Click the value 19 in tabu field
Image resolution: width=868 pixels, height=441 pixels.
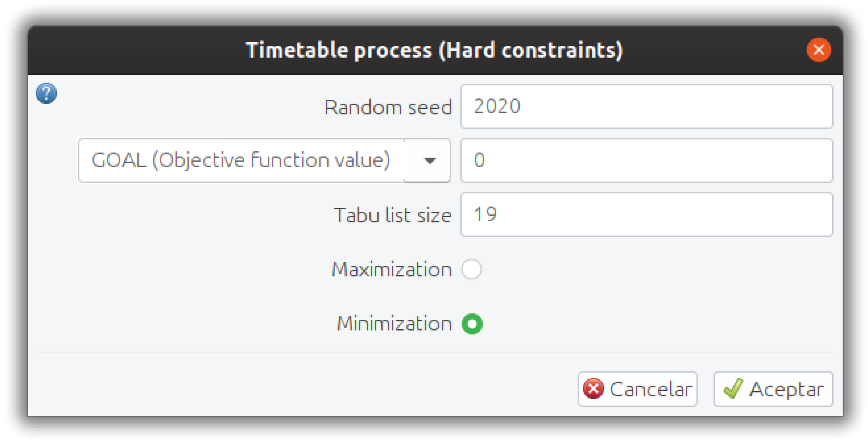pos(485,214)
